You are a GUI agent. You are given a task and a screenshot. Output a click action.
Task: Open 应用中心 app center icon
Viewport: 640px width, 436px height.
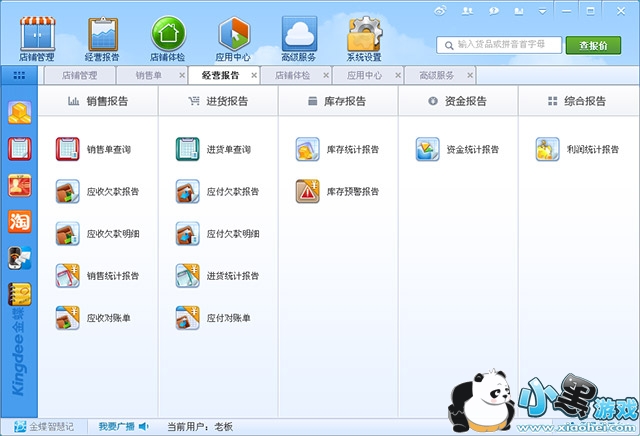click(233, 39)
